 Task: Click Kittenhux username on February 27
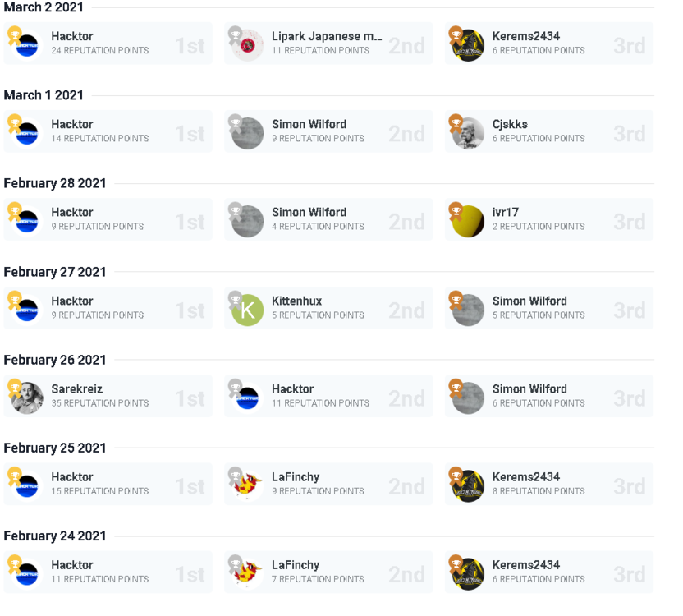[x=296, y=301]
